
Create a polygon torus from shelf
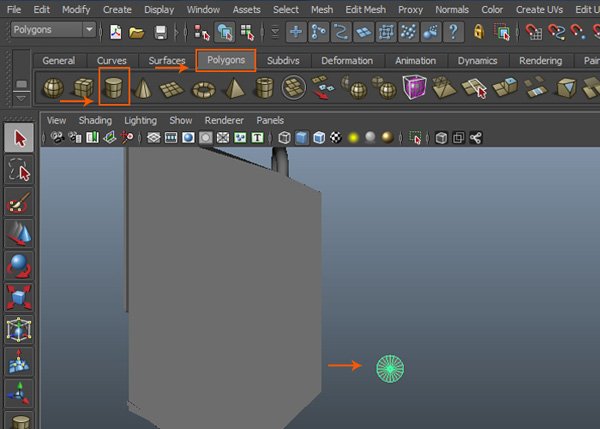click(204, 90)
